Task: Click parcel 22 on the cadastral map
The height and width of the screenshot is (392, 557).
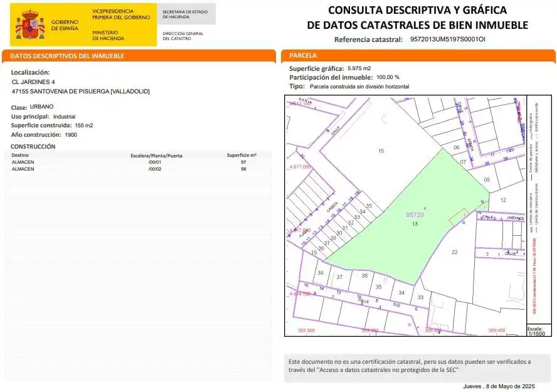Action: point(454,252)
